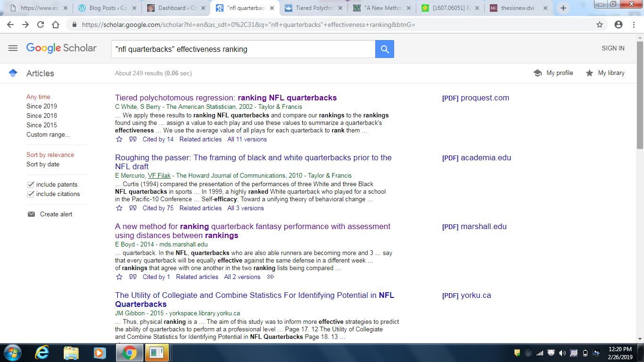Click the My library star icon
644x362 pixels.
[x=589, y=73]
